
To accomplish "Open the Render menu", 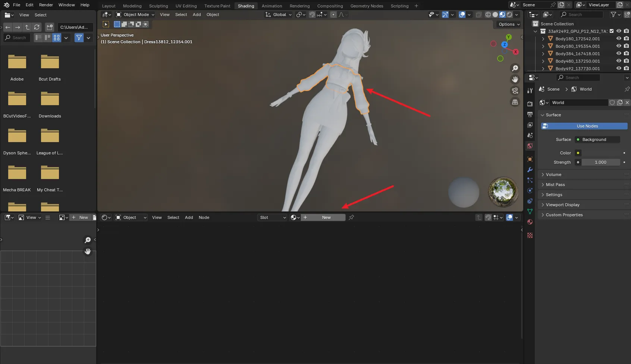I will [46, 5].
